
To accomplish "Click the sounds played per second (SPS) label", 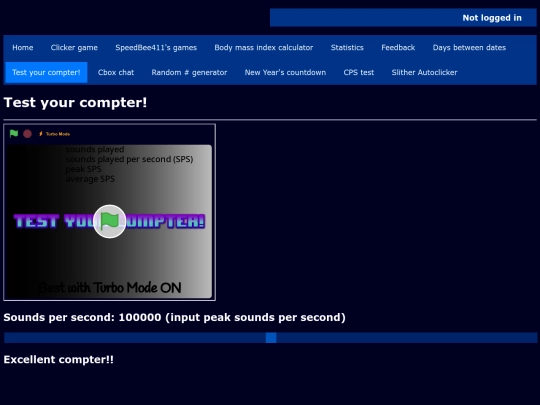I will pos(129,159).
